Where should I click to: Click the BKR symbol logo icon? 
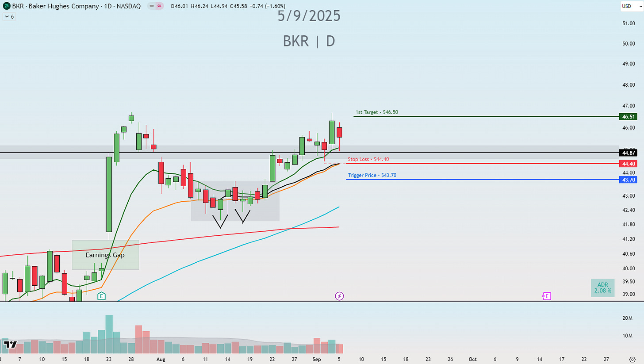(x=7, y=6)
